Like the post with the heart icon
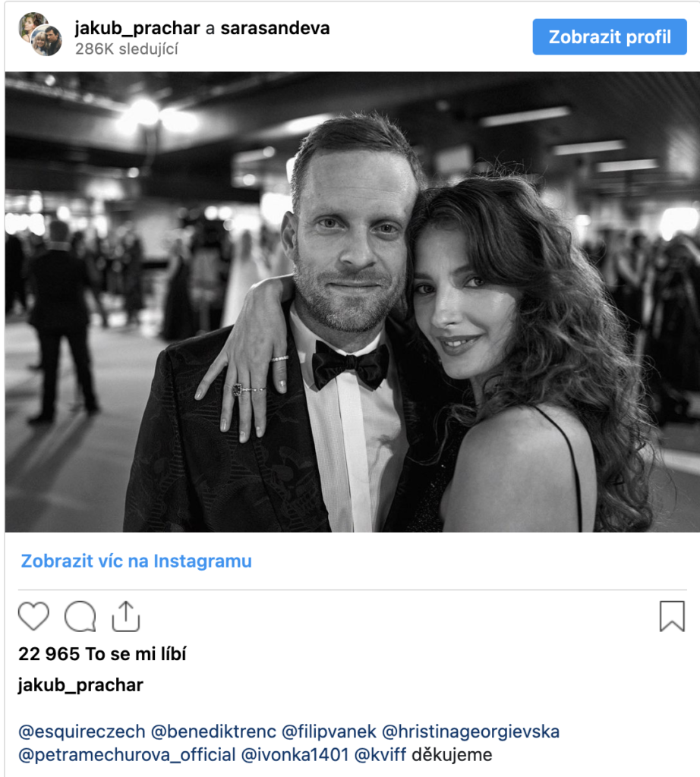The width and height of the screenshot is (700, 777). tap(33, 616)
